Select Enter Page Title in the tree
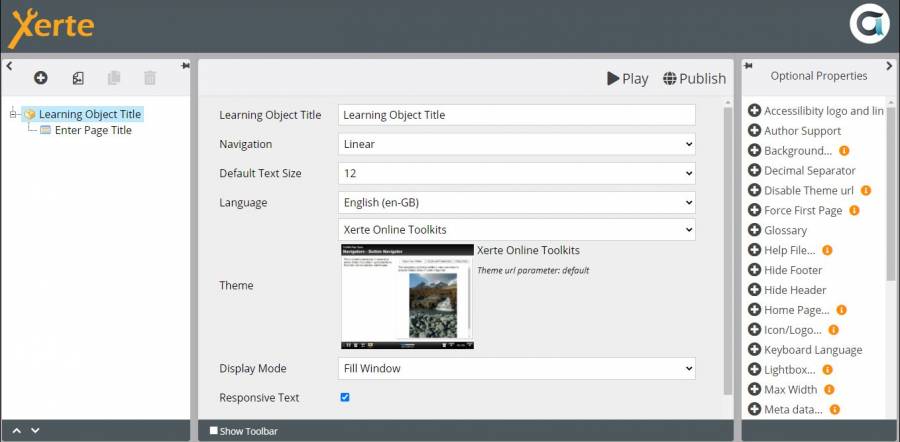 click(93, 130)
